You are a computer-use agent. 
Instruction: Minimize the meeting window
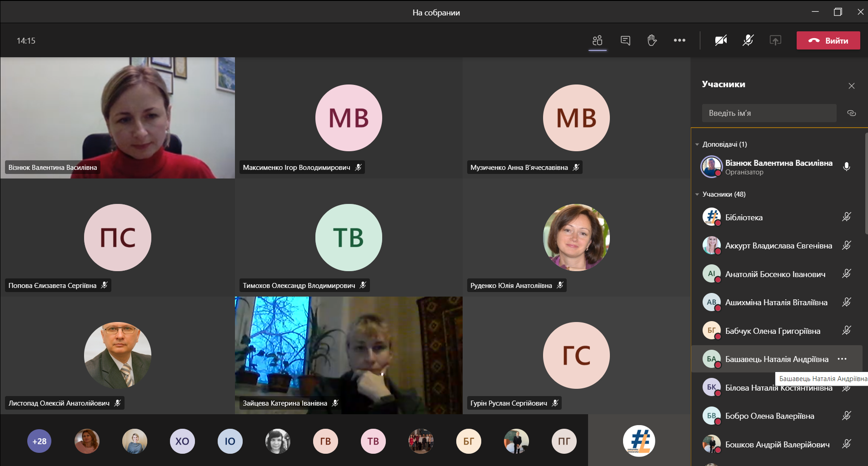click(815, 12)
